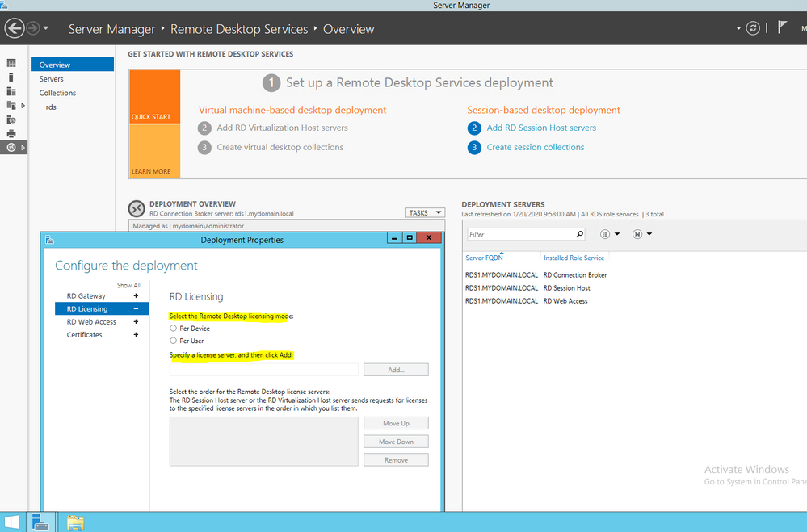Open the dropdown arrow left of the refresh icon
The width and height of the screenshot is (807, 532).
[x=738, y=28]
